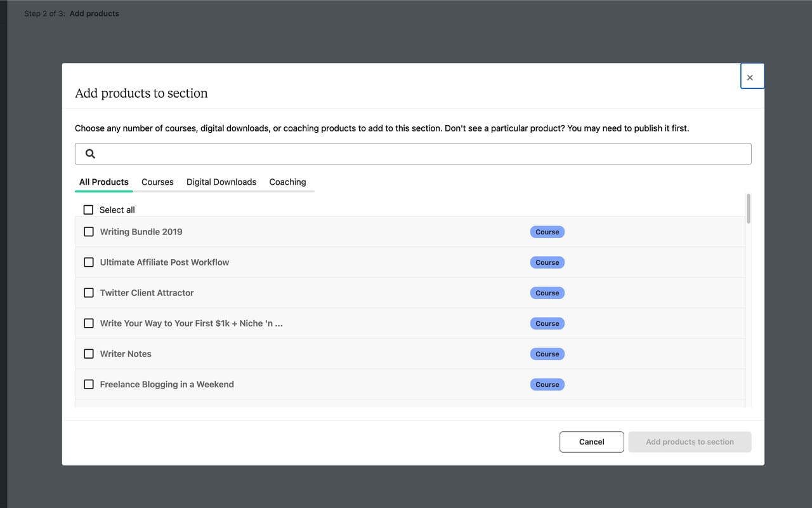Tick the Writer Notes checkbox

pos(89,354)
